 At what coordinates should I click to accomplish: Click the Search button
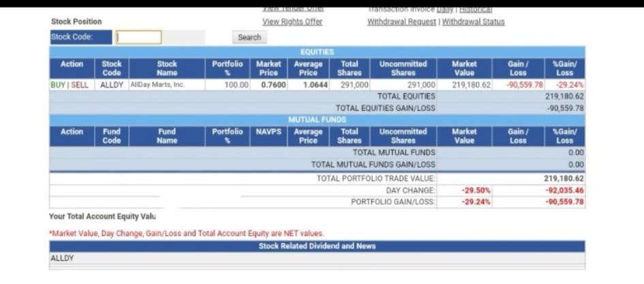click(249, 37)
